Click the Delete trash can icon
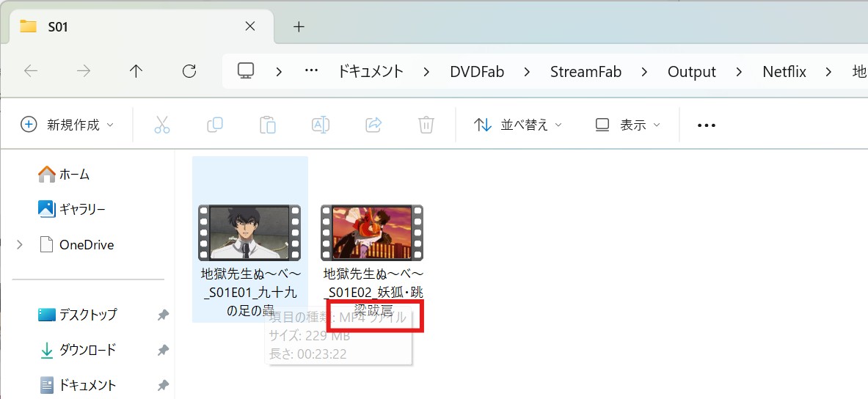Viewport: 868px width, 399px height. pyautogui.click(x=426, y=125)
